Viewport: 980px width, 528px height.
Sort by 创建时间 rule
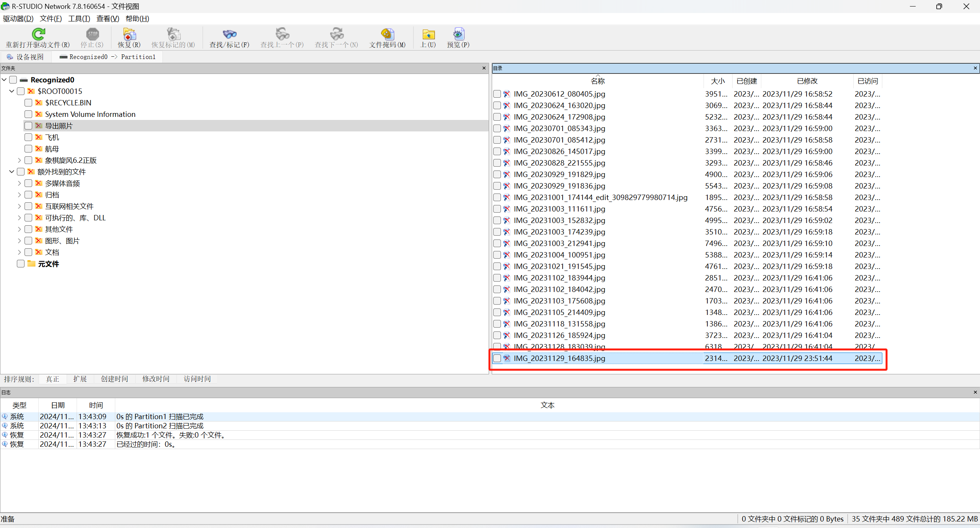[x=115, y=379]
